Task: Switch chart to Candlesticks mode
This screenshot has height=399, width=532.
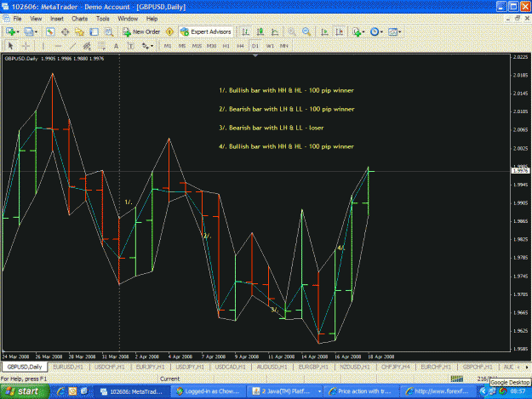Action: click(x=260, y=31)
